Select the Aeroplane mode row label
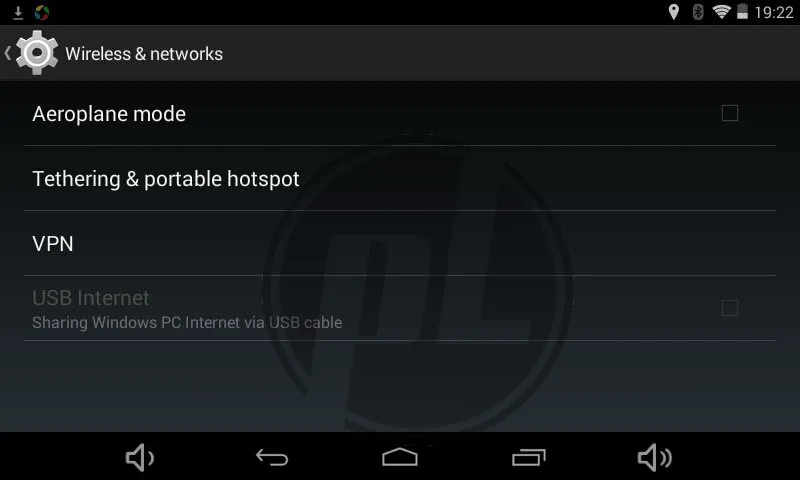The width and height of the screenshot is (800, 480). point(109,114)
